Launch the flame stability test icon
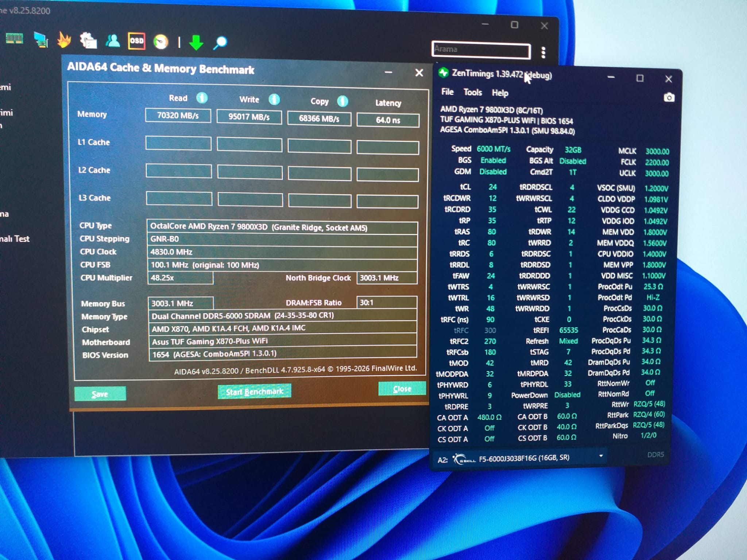Viewport: 747px width, 560px height. click(x=64, y=40)
